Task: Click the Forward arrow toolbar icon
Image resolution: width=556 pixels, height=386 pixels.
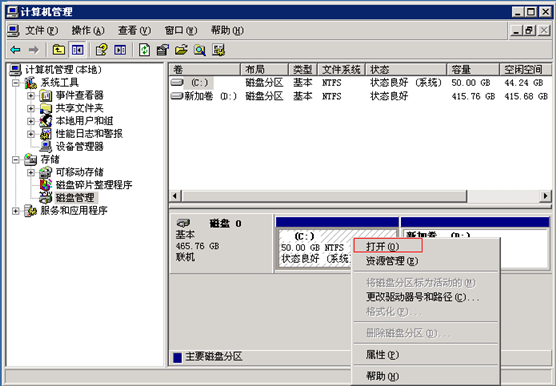Action: tap(34, 50)
